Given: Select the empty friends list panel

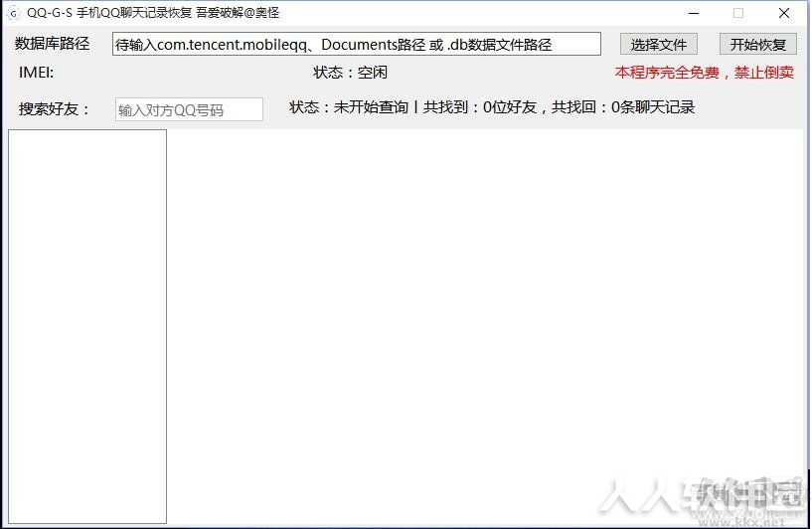Looking at the screenshot, I should (x=87, y=326).
